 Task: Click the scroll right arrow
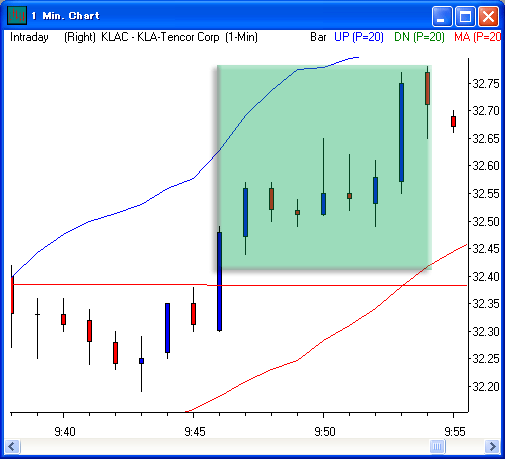(x=492, y=446)
